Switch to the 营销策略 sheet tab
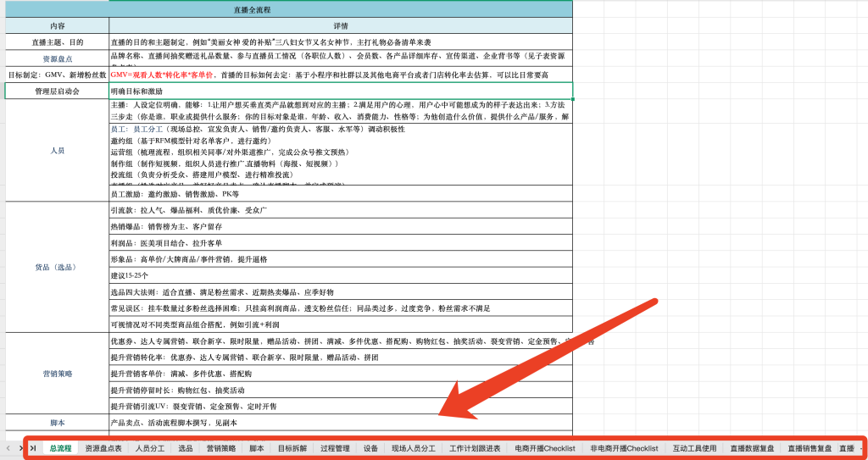The image size is (868, 460). (221, 448)
